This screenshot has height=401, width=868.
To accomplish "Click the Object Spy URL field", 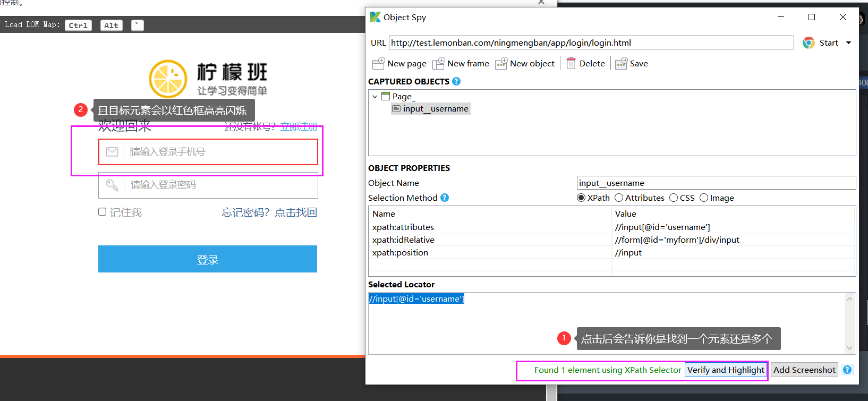I will pyautogui.click(x=591, y=43).
